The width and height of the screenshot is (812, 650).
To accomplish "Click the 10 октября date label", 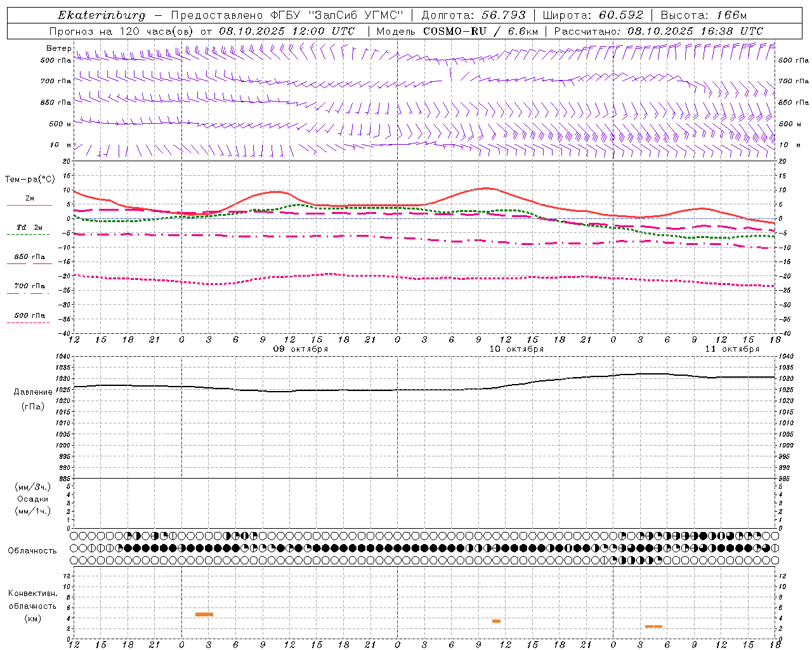I will 516,349.
